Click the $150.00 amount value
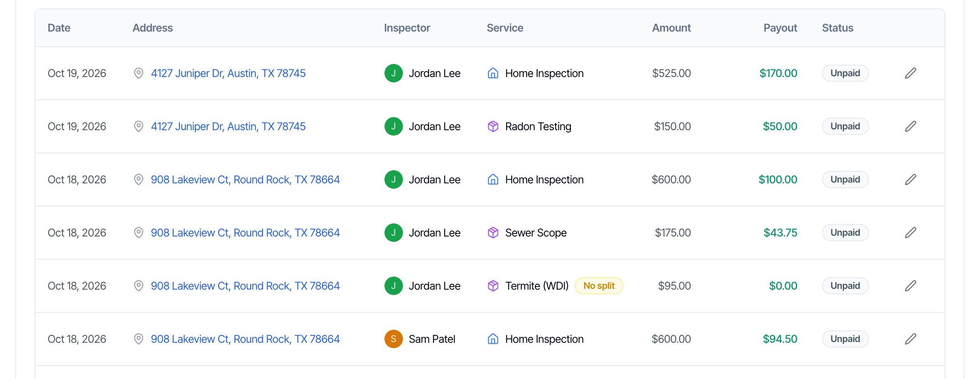The width and height of the screenshot is (980, 379). (x=672, y=126)
